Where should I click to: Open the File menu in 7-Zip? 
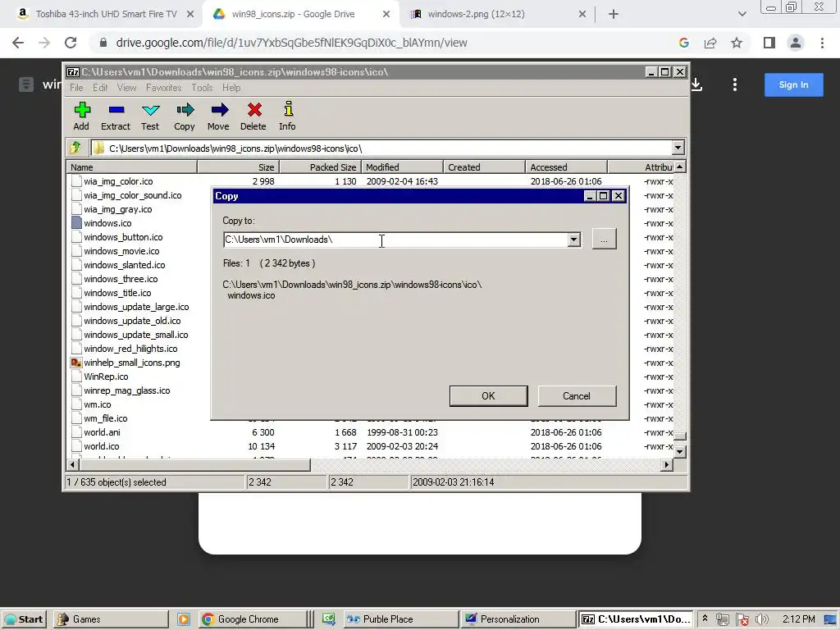point(76,87)
